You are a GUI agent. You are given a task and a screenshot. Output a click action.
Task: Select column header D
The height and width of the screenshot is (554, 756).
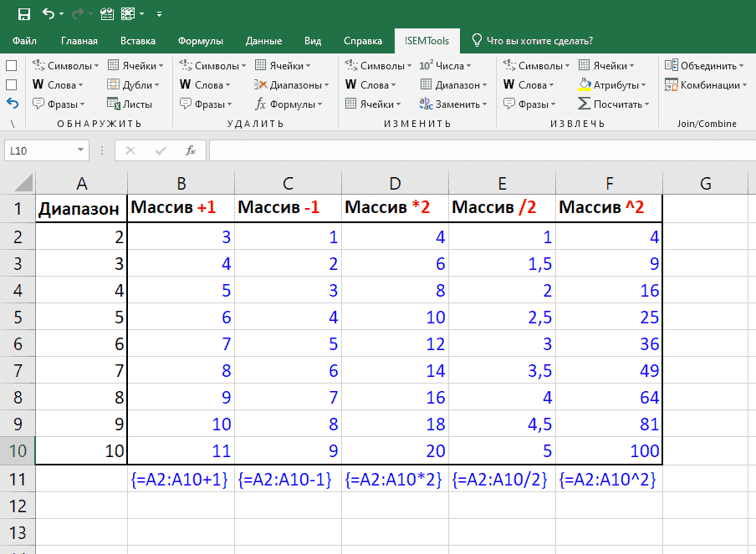(395, 183)
